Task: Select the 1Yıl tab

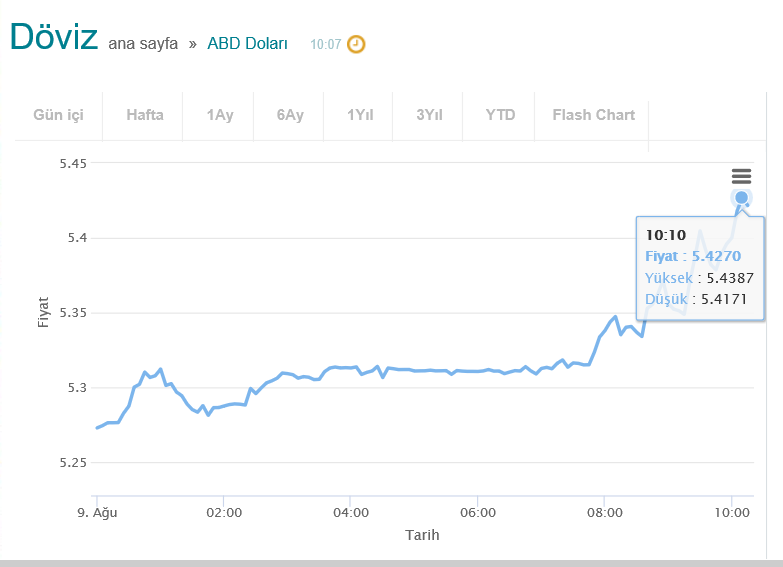Action: click(x=360, y=115)
